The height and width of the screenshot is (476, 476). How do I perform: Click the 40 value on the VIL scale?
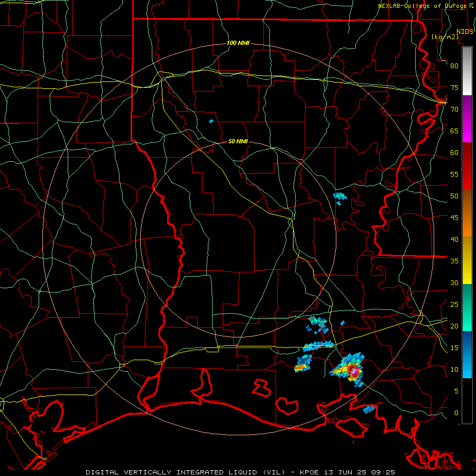point(454,239)
